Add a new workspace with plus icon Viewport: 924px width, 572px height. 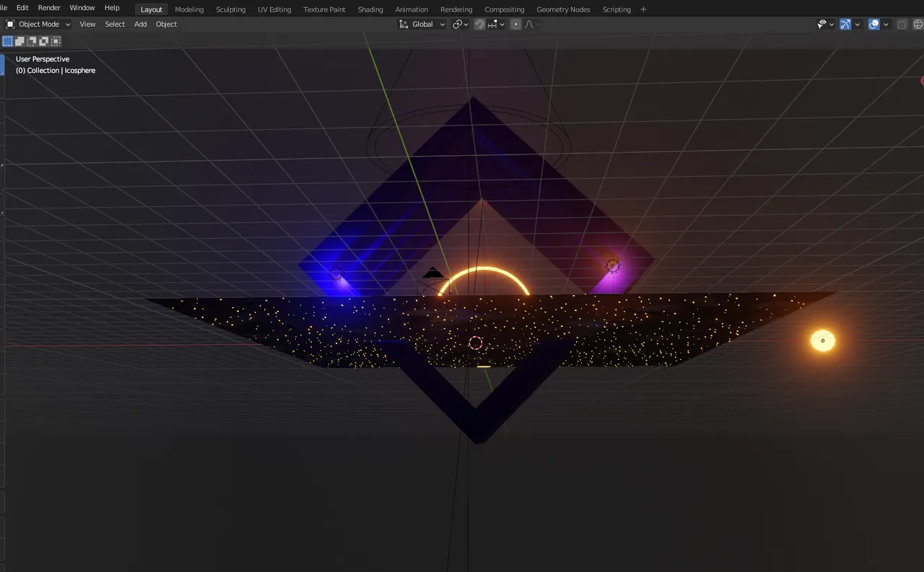(643, 9)
